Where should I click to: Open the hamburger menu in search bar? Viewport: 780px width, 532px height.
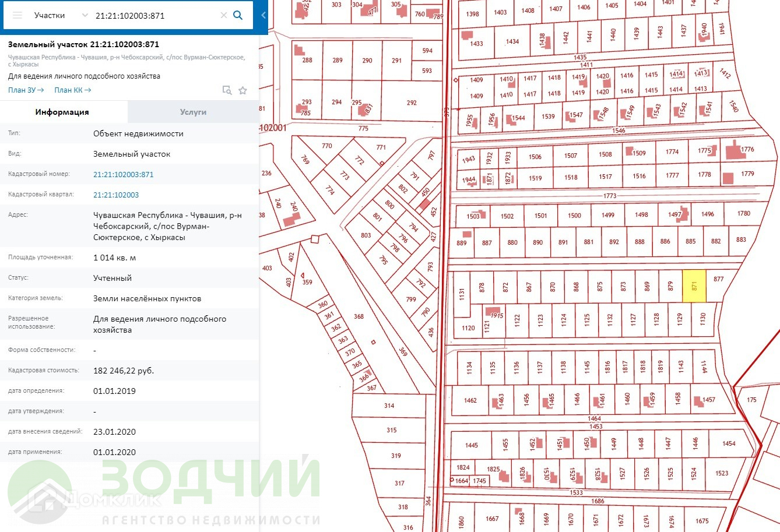17,15
